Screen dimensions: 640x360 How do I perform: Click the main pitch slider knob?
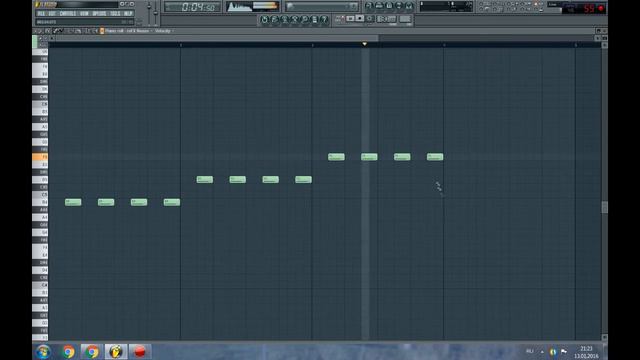(156, 13)
